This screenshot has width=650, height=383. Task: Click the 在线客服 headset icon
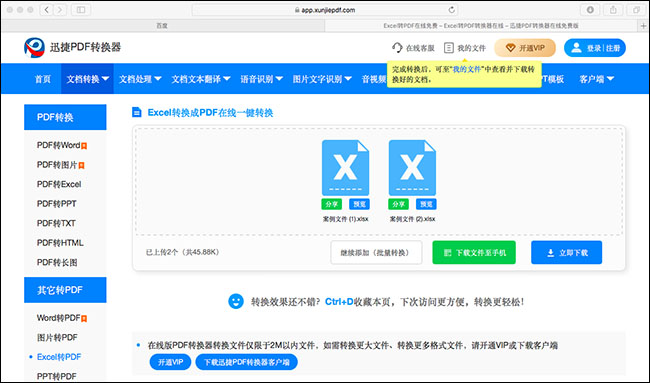click(x=397, y=48)
